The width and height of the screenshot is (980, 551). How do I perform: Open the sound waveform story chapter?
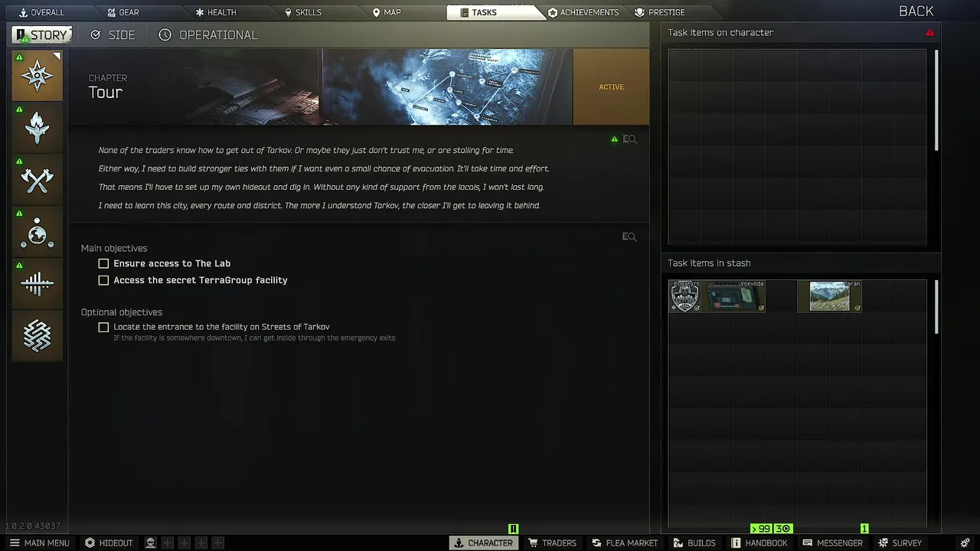click(37, 284)
